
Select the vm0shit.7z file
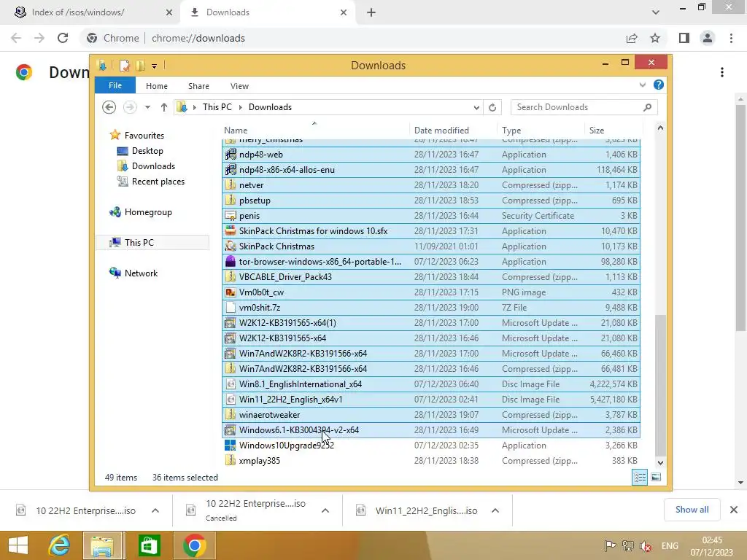[x=430, y=308]
